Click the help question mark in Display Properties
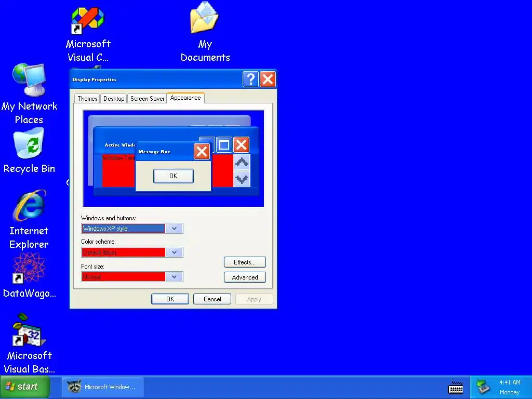This screenshot has width=532, height=399. (x=251, y=79)
